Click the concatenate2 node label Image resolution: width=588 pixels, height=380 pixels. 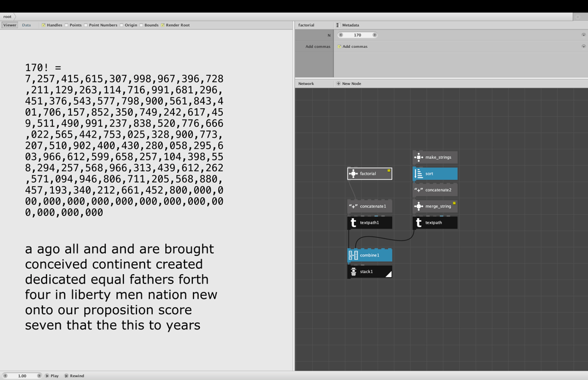pyautogui.click(x=439, y=190)
